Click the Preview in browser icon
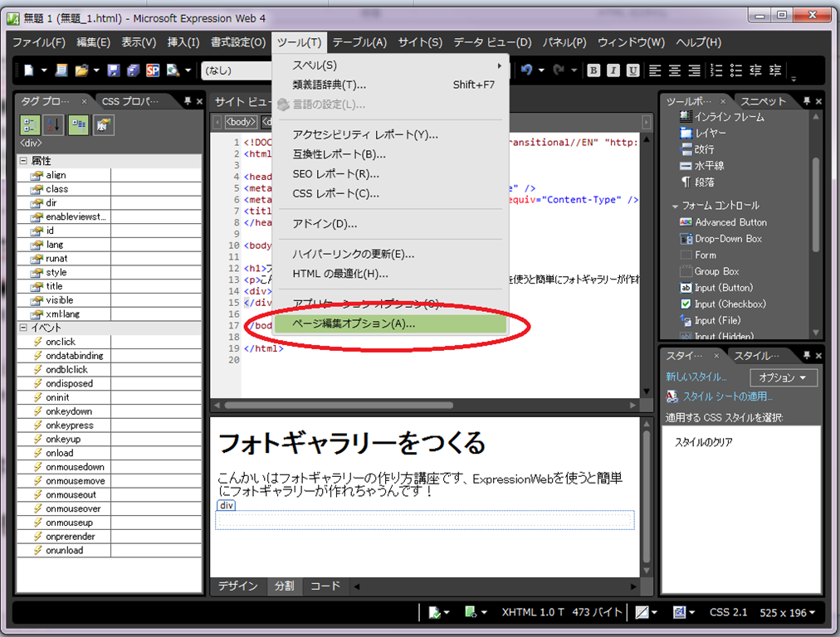Image resolution: width=840 pixels, height=637 pixels. (x=173, y=71)
